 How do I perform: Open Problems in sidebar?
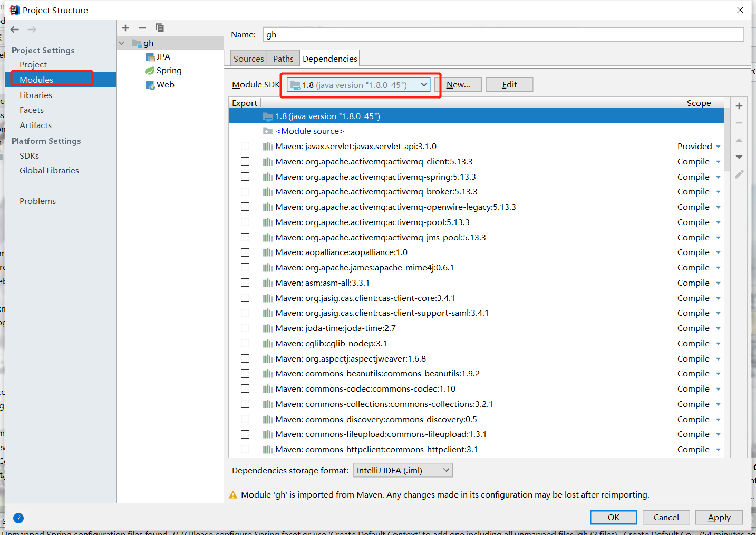(37, 201)
